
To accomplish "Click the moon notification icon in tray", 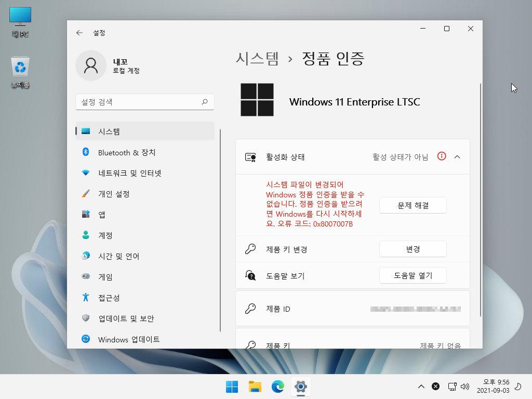I will [518, 387].
